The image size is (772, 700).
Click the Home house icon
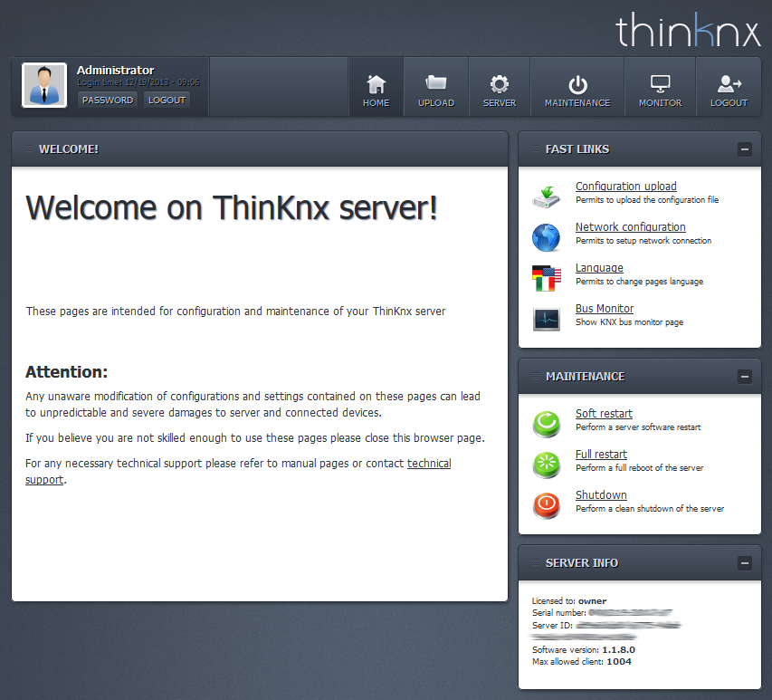[376, 83]
